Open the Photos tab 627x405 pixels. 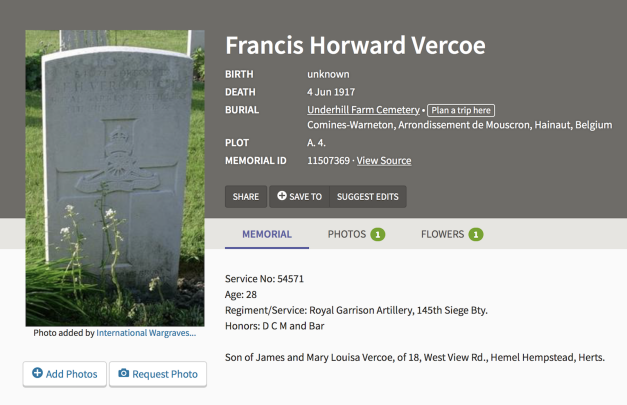click(347, 234)
